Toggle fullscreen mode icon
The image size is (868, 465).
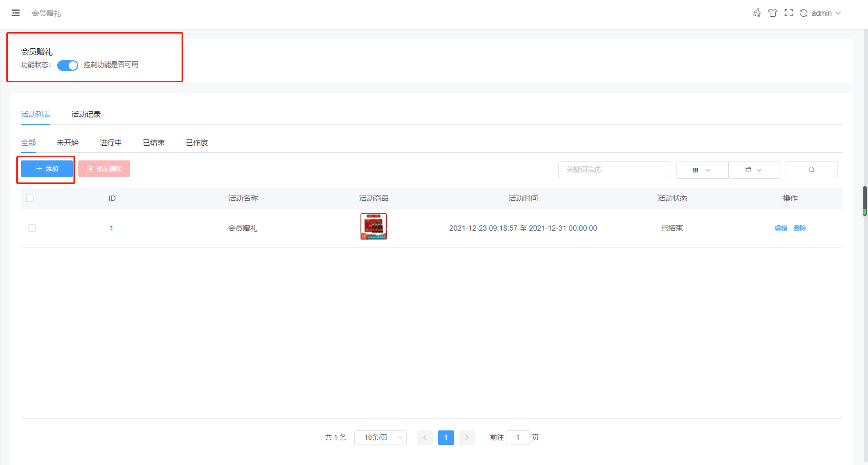[788, 13]
